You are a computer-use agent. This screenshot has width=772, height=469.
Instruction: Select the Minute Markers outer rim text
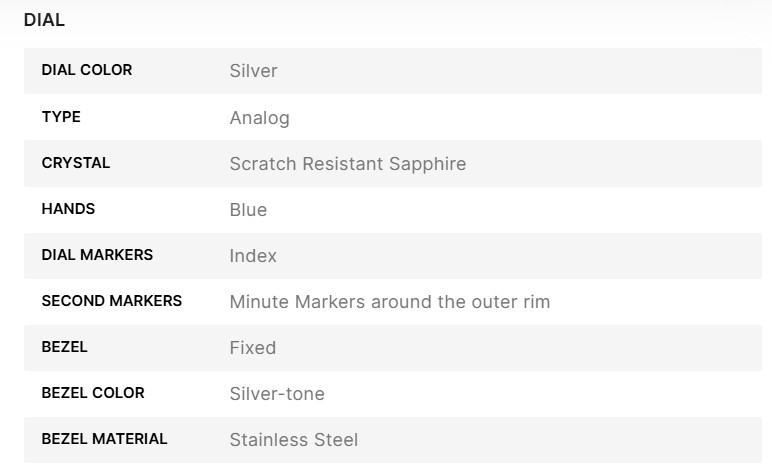point(389,302)
